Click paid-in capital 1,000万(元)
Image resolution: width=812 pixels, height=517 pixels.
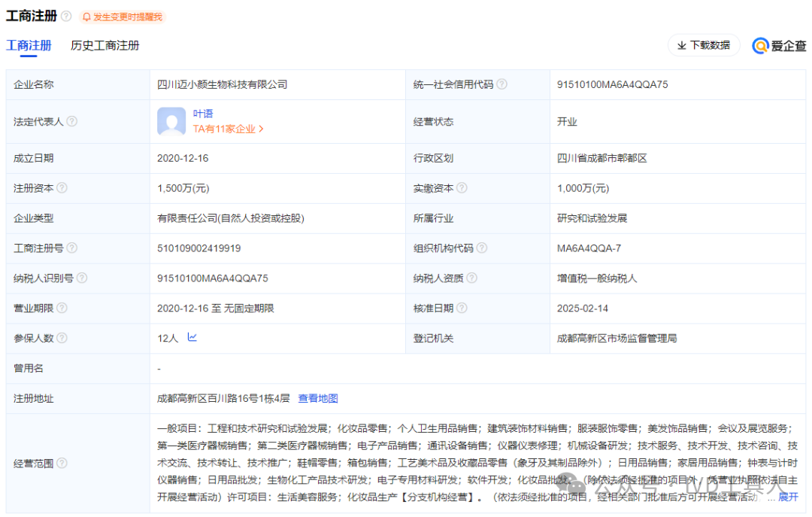coord(583,188)
